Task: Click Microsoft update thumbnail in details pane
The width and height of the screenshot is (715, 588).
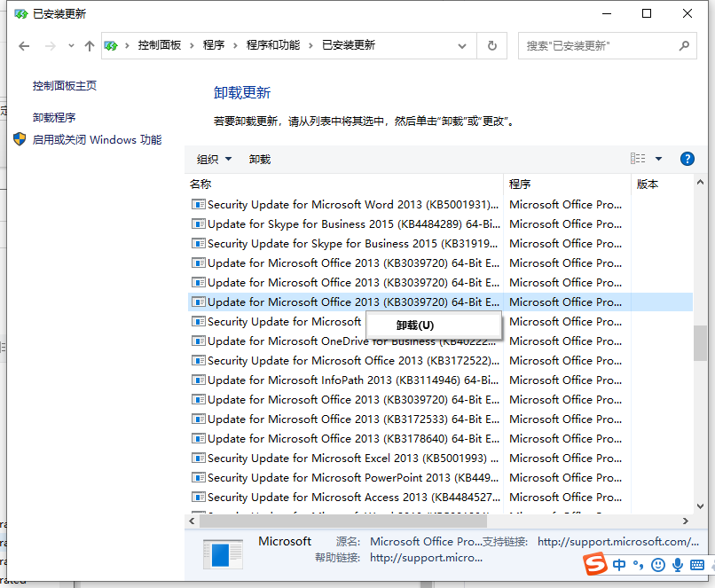Action: tap(223, 554)
